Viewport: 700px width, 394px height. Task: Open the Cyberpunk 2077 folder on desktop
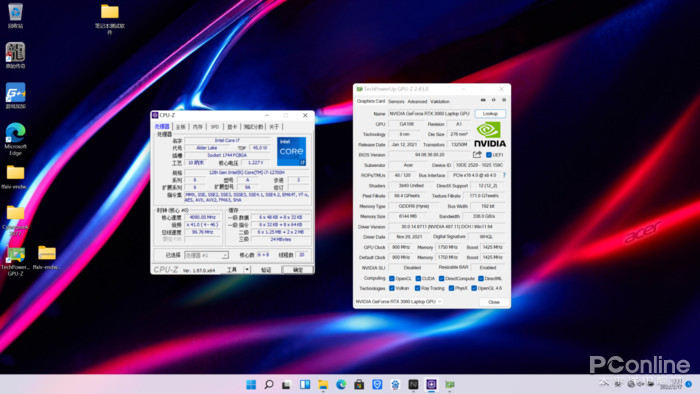coord(15,220)
